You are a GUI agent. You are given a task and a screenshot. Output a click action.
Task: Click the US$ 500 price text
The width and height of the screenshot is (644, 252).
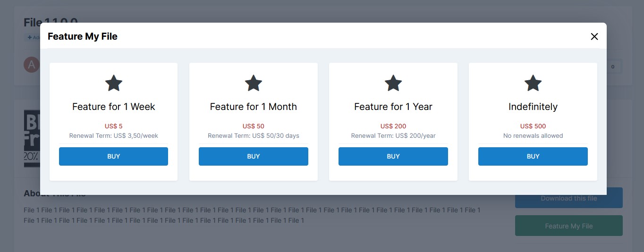[533, 126]
